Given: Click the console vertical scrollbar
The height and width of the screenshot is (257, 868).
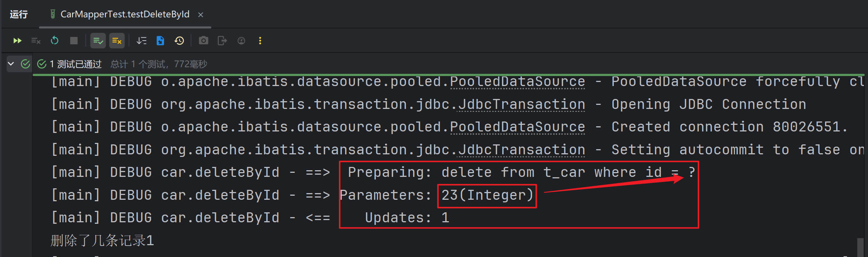Looking at the screenshot, I should pyautogui.click(x=860, y=247).
